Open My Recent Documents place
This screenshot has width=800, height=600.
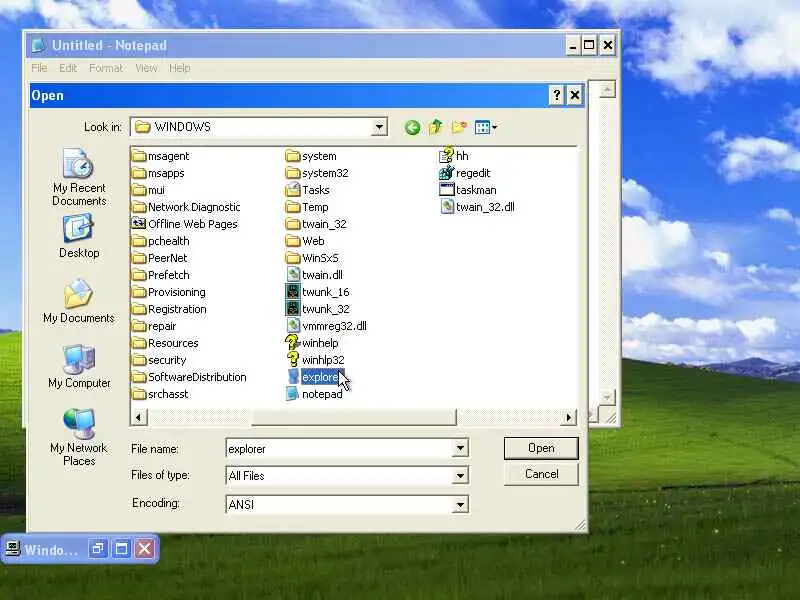79,178
